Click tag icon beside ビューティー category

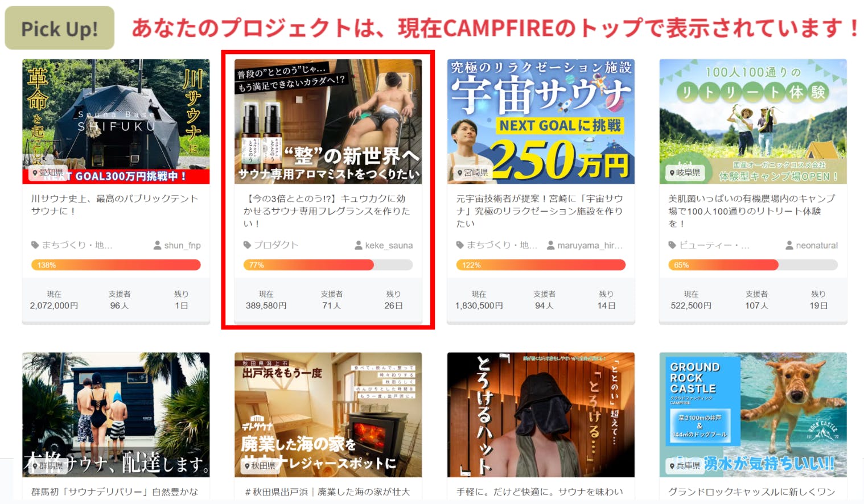coord(672,245)
